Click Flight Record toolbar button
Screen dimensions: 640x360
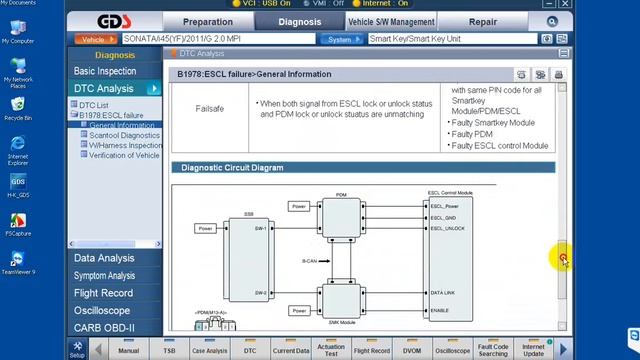click(x=371, y=349)
